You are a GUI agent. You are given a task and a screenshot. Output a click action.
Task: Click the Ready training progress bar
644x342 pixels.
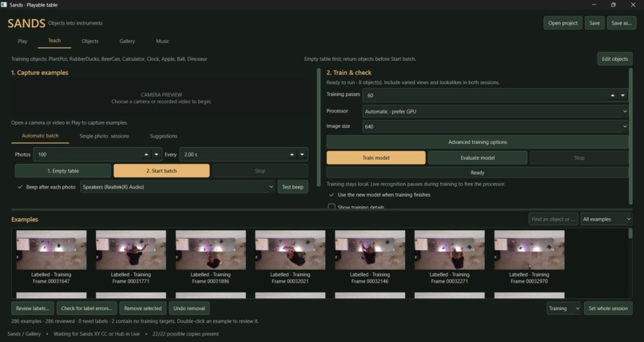(477, 173)
